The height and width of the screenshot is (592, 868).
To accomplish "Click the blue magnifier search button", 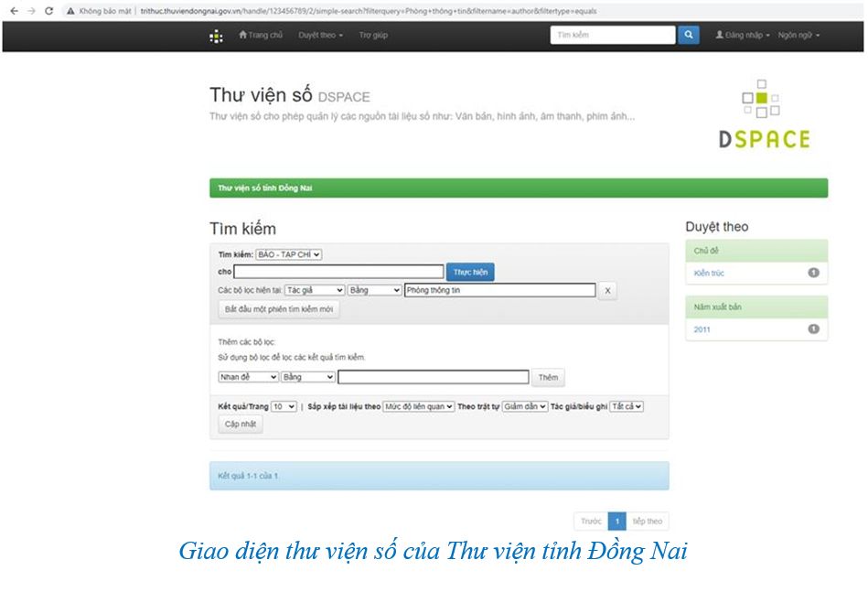I will (x=689, y=35).
